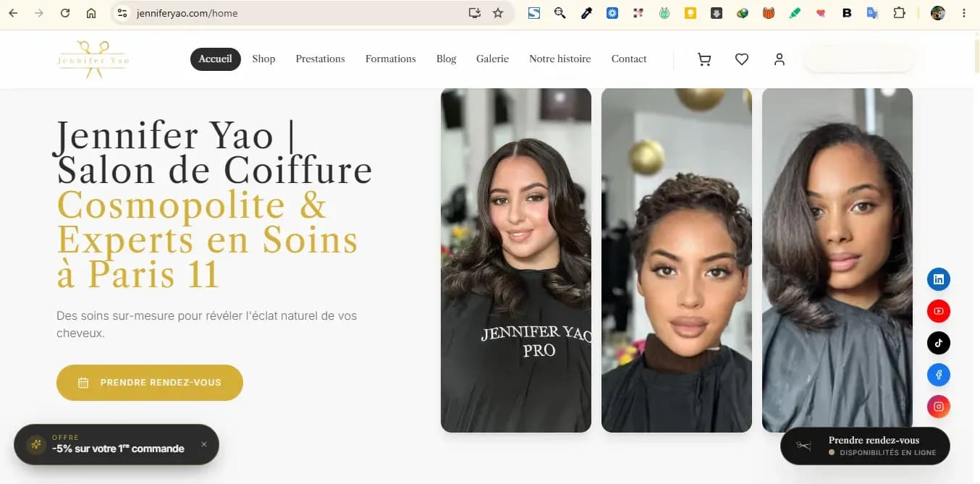Open the Shop page
This screenshot has height=484, width=980.
click(x=263, y=59)
